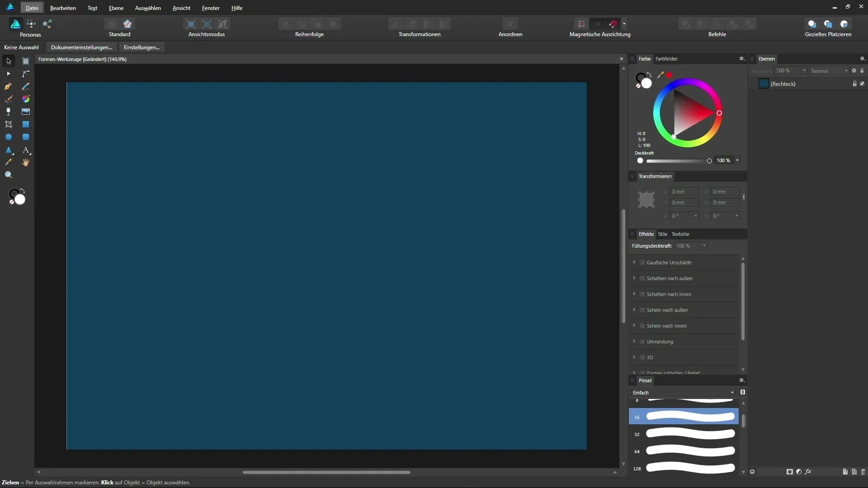The image size is (868, 488).
Task: Enable the Gaußsche Unschärfe effect checkbox
Action: click(642, 263)
